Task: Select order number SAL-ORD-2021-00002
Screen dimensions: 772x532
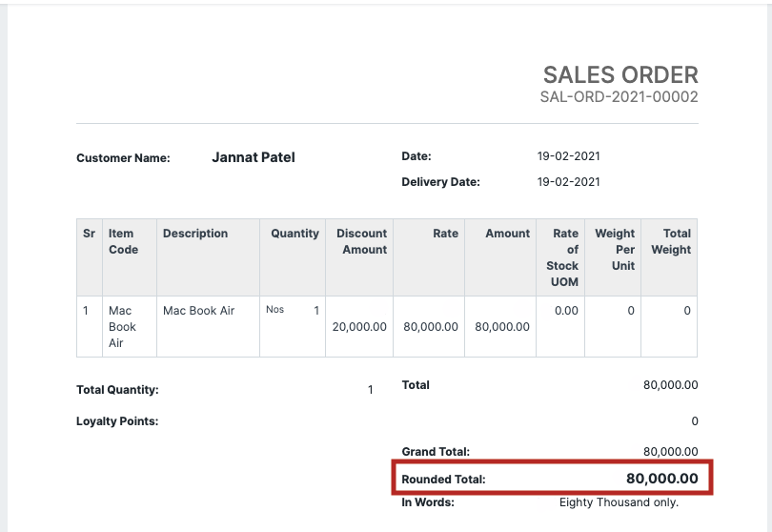Action: point(619,97)
